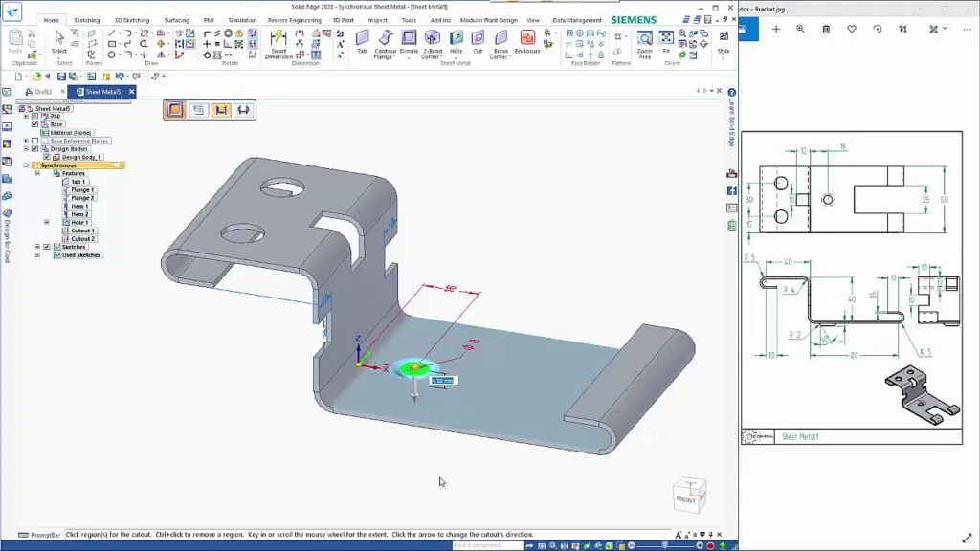Image resolution: width=980 pixels, height=551 pixels.
Task: Expand the Sketches node
Action: [37, 247]
